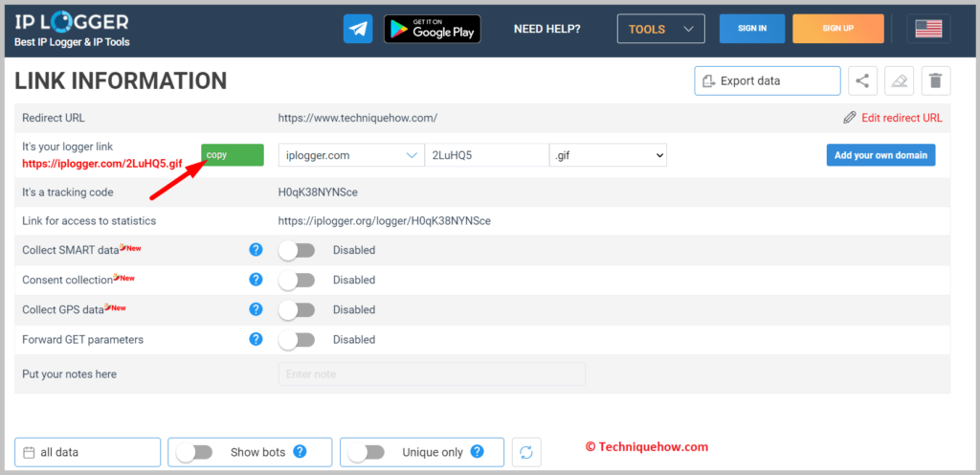Click the tracking code H0qK38NYNSce
Screen dimensions: 980x475
318,192
